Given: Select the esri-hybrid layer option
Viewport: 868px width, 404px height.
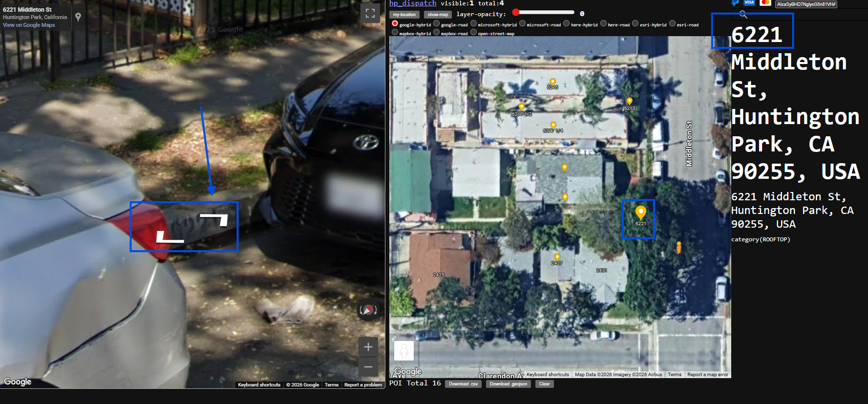Looking at the screenshot, I should click(x=635, y=23).
